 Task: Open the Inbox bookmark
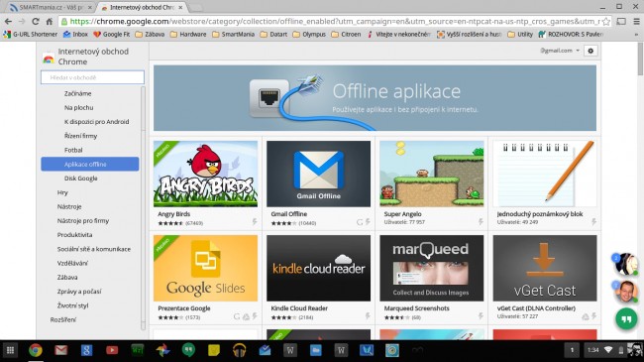click(75, 35)
